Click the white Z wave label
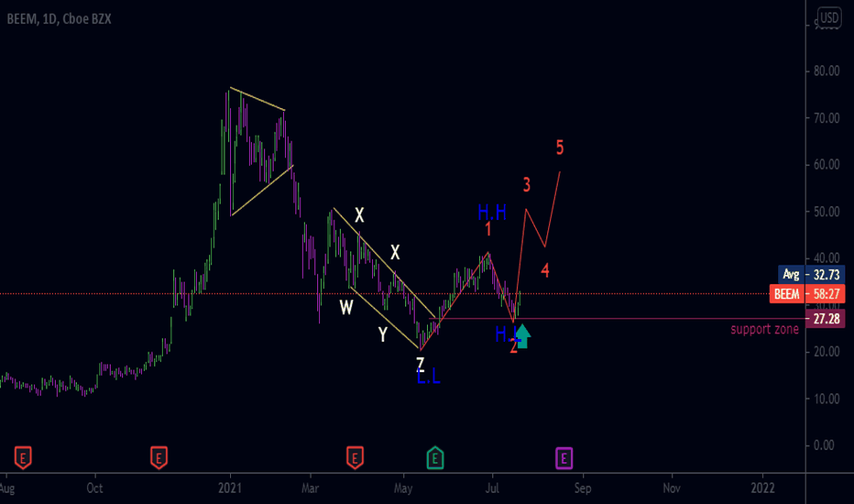This screenshot has width=854, height=504. tap(420, 364)
